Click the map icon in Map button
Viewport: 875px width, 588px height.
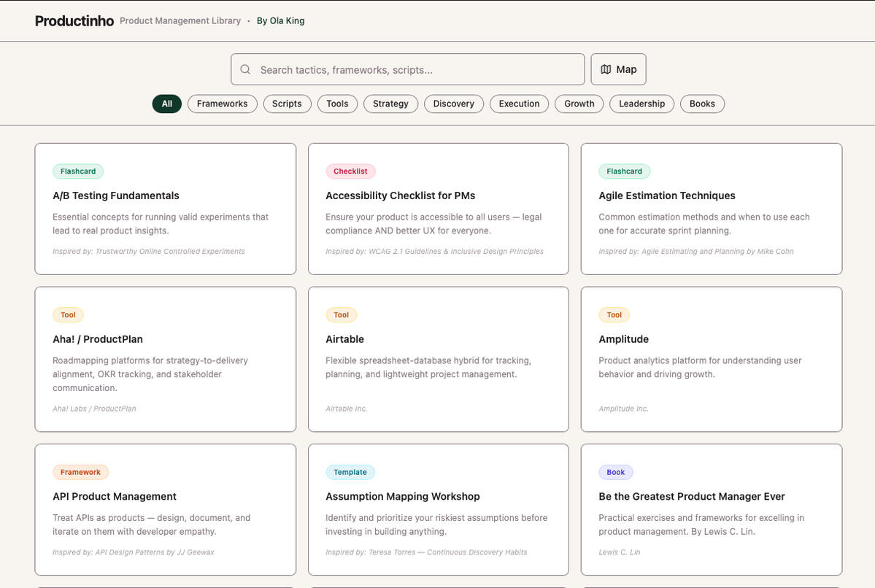point(606,69)
